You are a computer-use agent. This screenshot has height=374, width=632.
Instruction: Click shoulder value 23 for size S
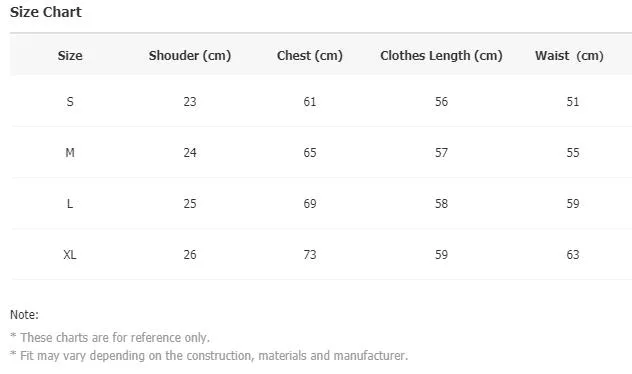click(x=190, y=102)
